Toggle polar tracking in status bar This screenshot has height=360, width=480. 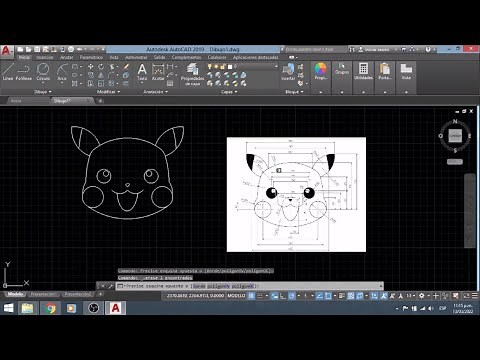(x=292, y=296)
